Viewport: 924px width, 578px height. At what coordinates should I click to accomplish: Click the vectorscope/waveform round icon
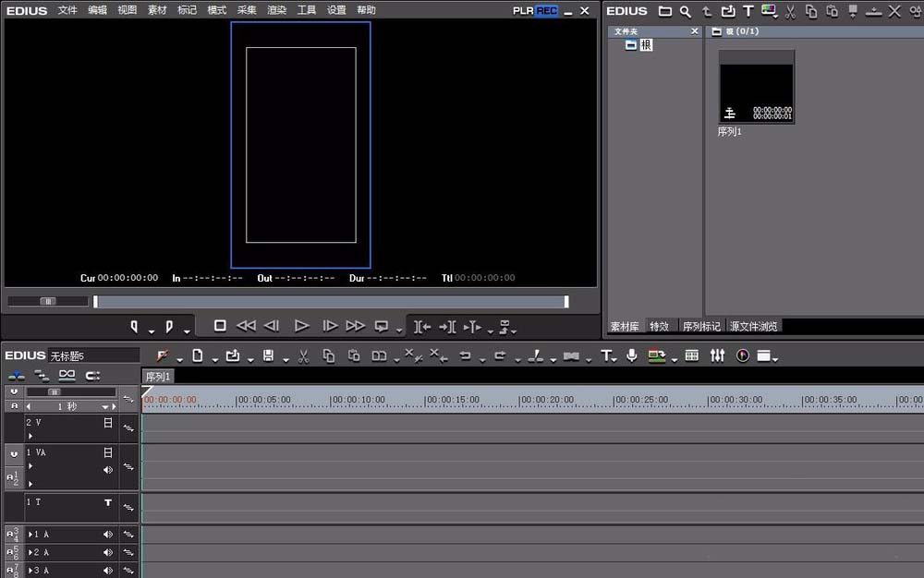[743, 355]
